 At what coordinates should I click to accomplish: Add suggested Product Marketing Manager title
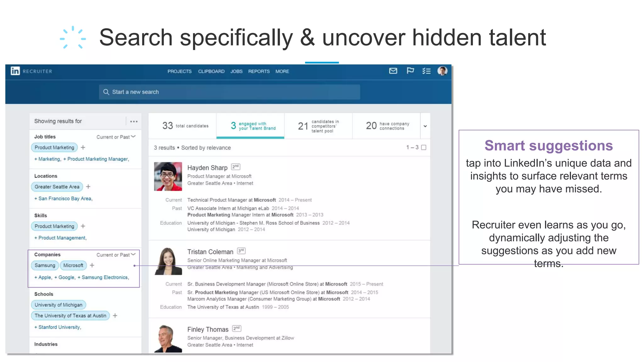pos(96,159)
